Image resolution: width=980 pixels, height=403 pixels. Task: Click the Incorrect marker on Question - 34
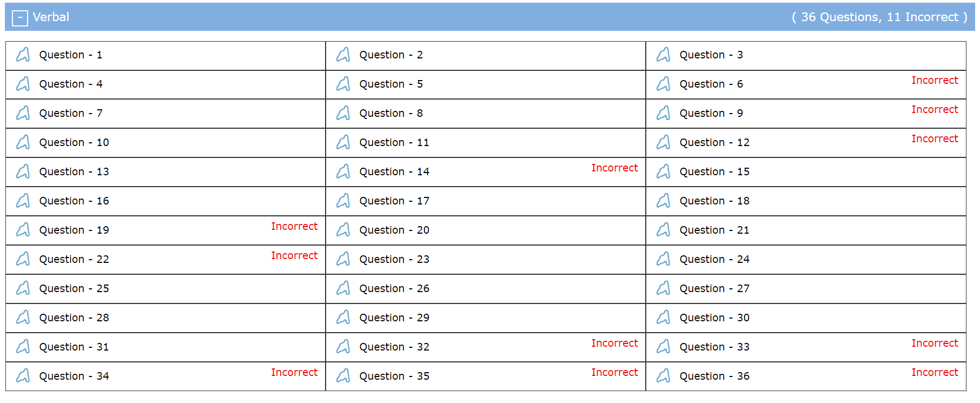295,372
